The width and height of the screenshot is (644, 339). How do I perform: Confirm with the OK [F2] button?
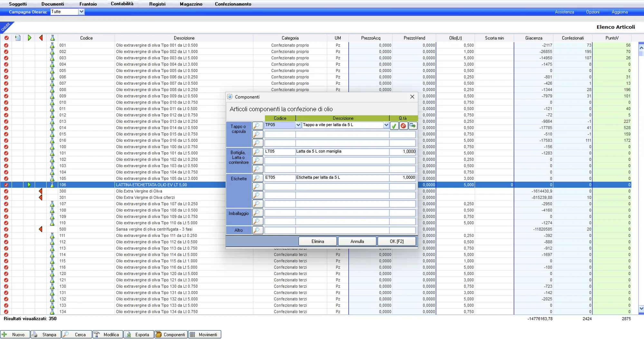click(x=397, y=241)
